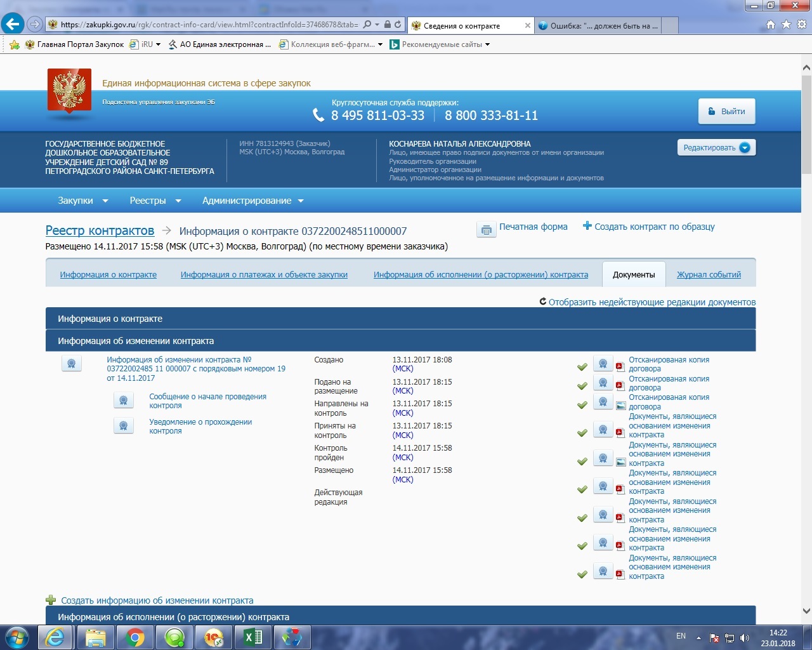Click the zakupki.gov.ru address bar field

[209, 25]
